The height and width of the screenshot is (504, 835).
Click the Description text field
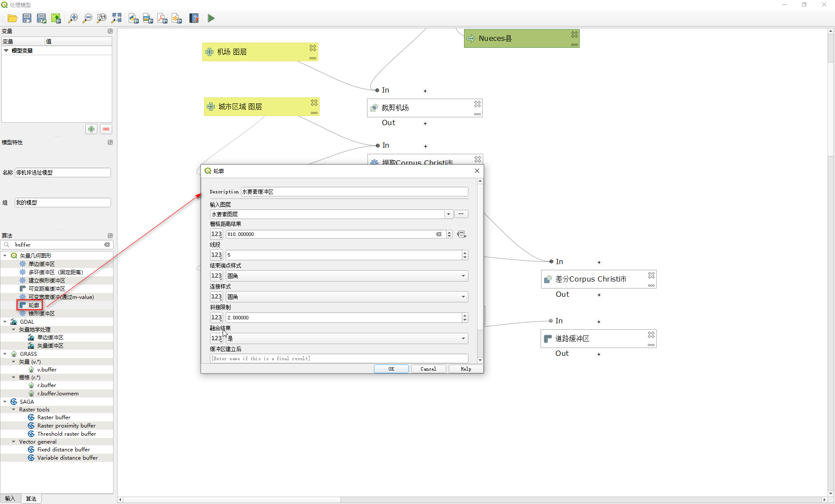click(354, 192)
